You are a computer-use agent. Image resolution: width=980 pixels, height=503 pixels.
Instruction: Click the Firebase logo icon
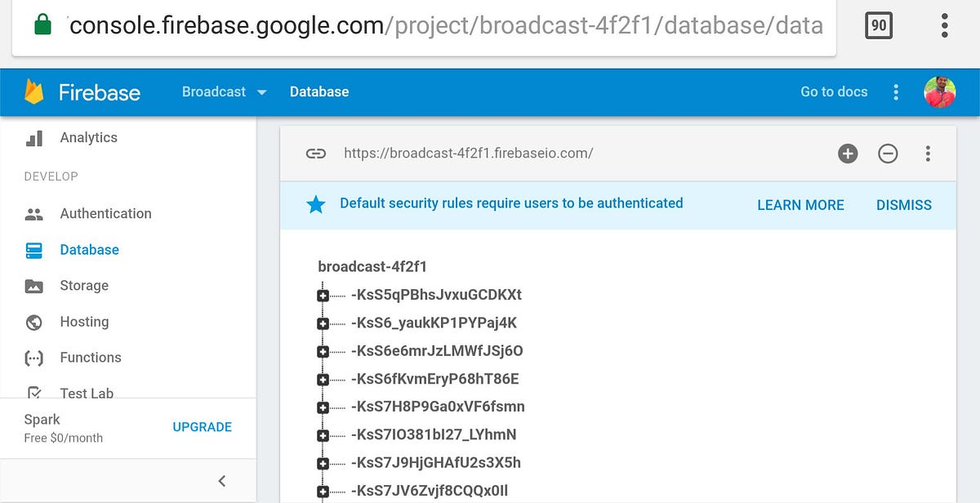point(34,91)
